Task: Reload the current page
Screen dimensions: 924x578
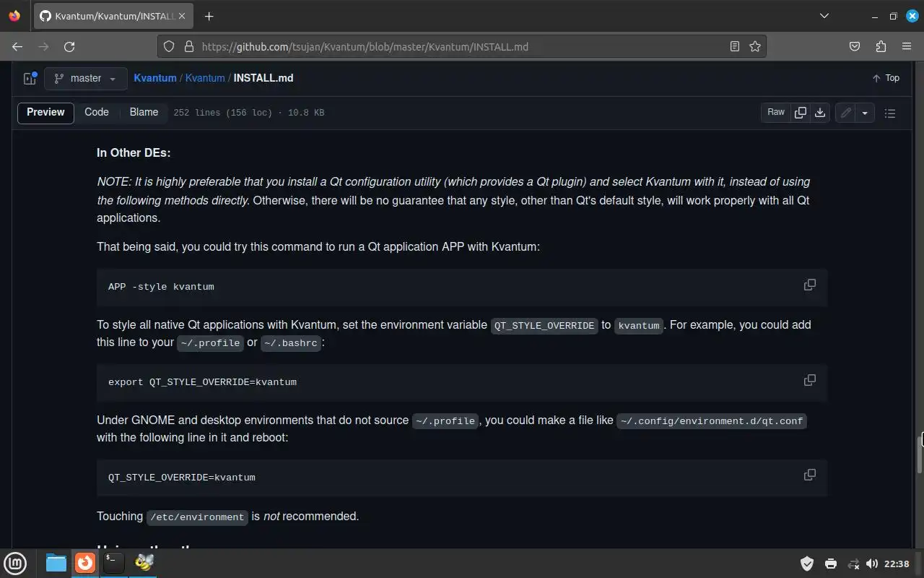Action: 69,46
